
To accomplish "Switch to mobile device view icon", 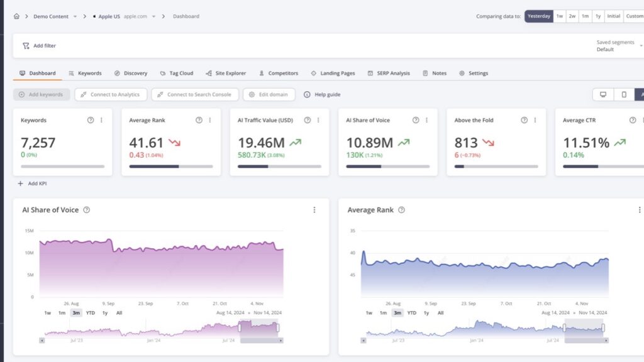I will 624,94.
